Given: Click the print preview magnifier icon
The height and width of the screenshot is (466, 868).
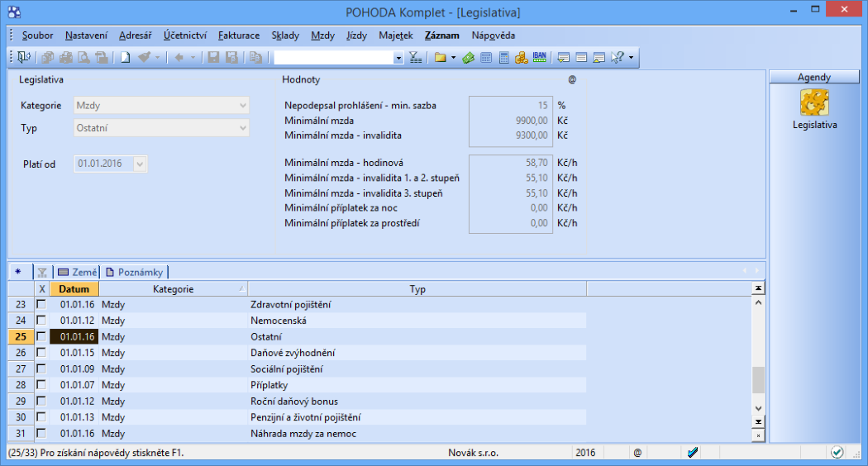Looking at the screenshot, I should (x=83, y=57).
